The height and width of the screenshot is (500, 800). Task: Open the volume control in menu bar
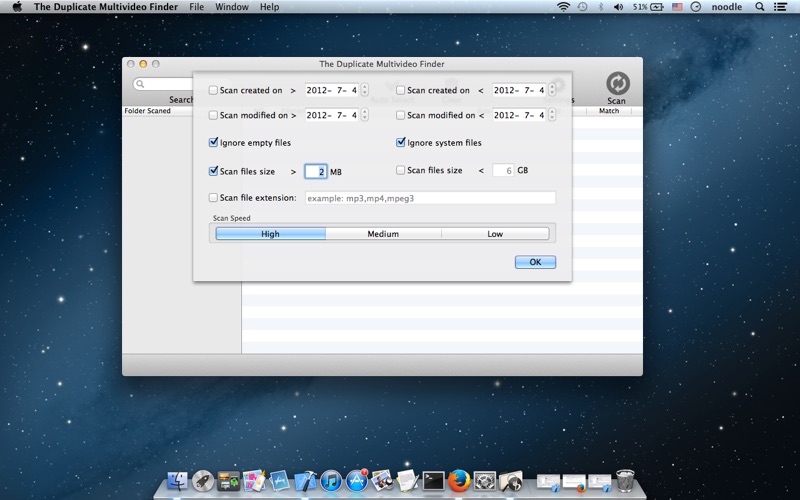coord(618,7)
